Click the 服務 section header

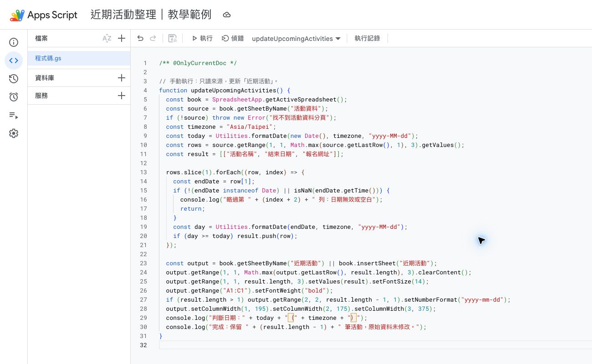(x=41, y=96)
